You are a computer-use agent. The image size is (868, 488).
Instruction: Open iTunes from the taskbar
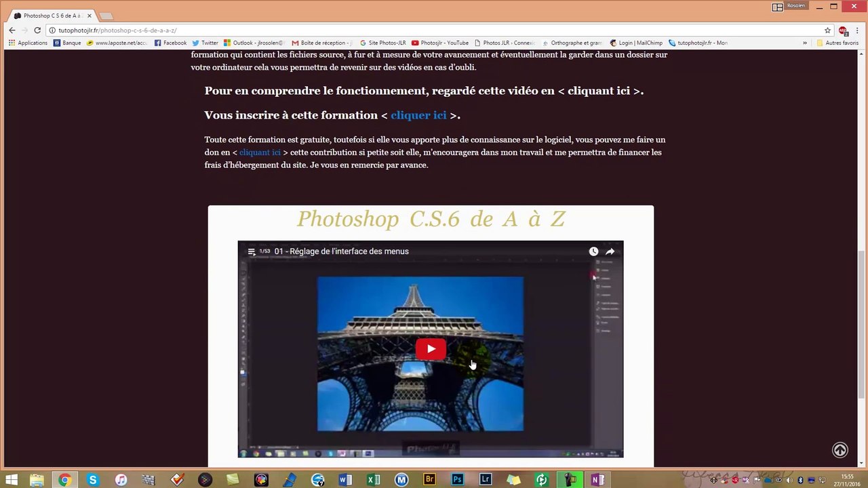tap(121, 480)
